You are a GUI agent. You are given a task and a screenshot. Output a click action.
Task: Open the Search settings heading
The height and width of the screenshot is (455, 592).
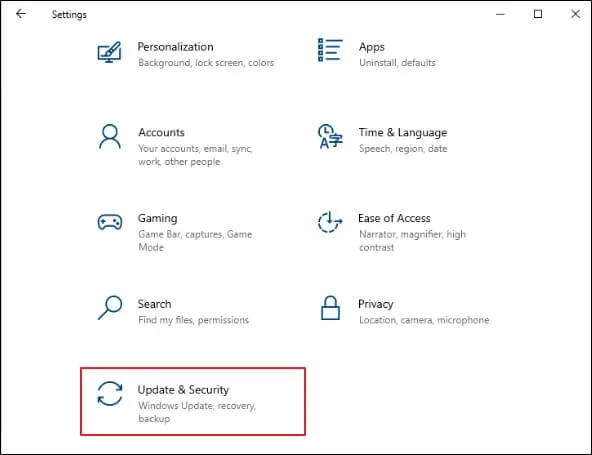[x=154, y=304]
